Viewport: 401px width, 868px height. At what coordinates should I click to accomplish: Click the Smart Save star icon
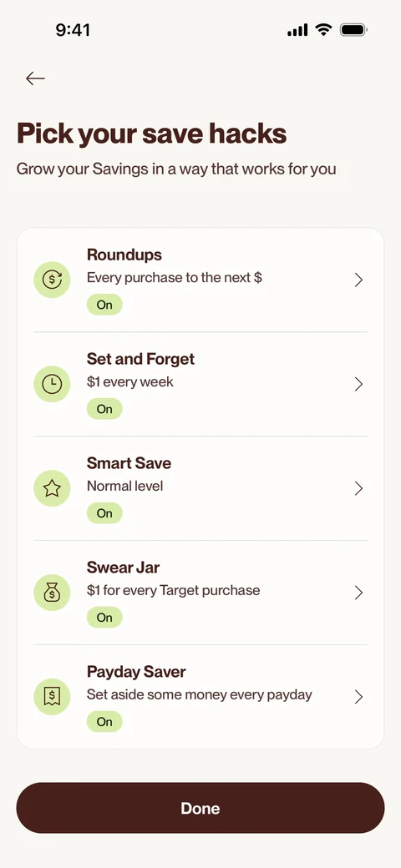click(x=52, y=488)
